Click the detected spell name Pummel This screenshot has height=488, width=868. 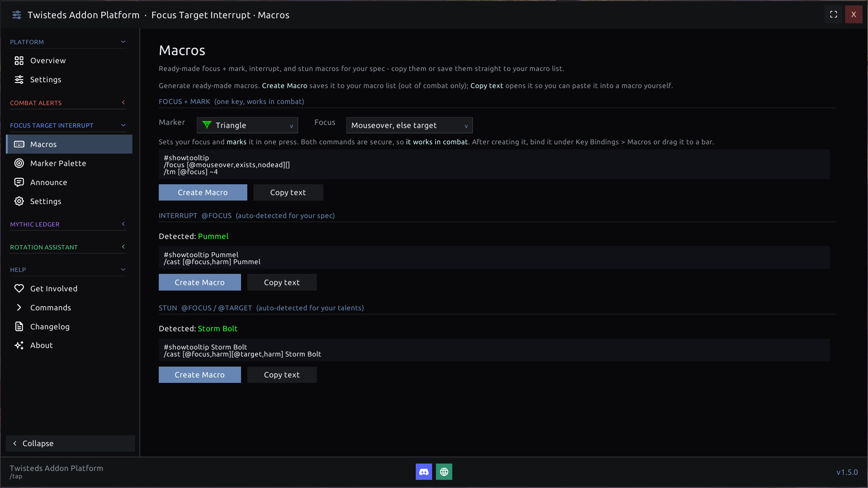[213, 236]
